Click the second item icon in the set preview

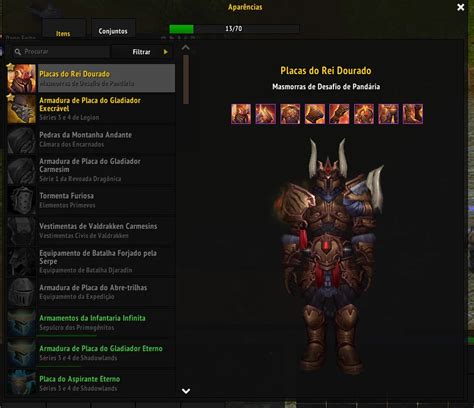(x=266, y=114)
